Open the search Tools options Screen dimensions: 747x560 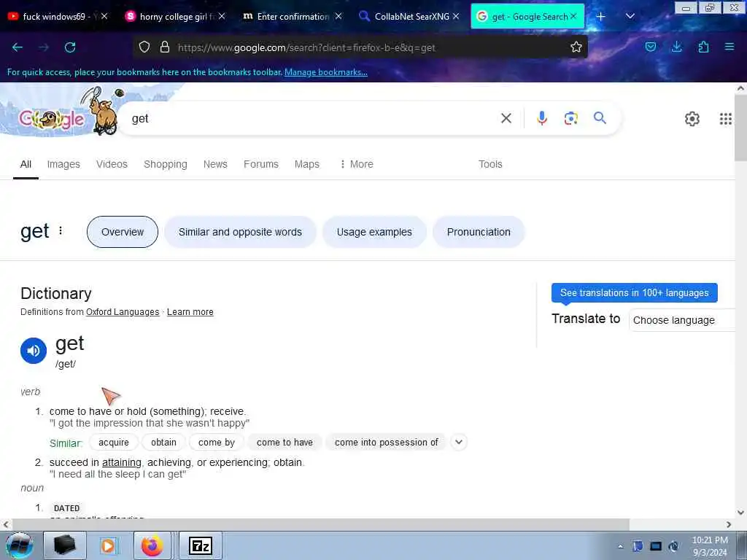pyautogui.click(x=490, y=164)
